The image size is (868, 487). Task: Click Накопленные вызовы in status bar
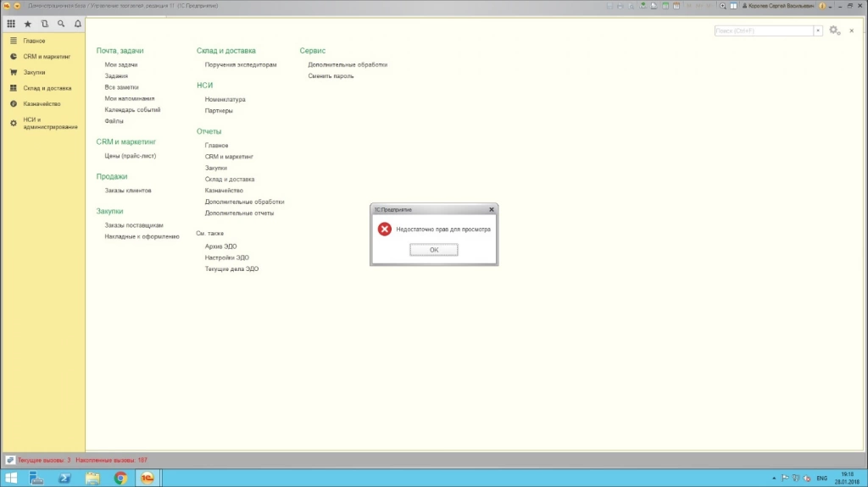click(111, 460)
